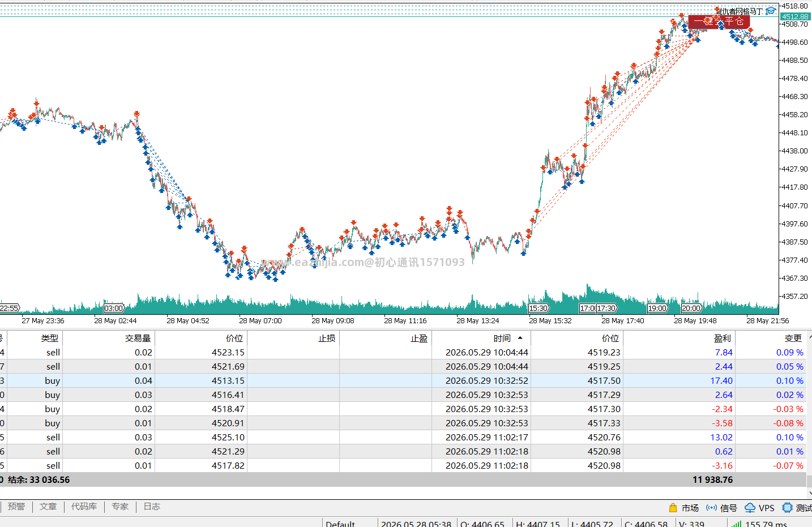The height and width of the screenshot is (527, 812).
Task: Open the Signals broadcast icon
Action: 711,508
